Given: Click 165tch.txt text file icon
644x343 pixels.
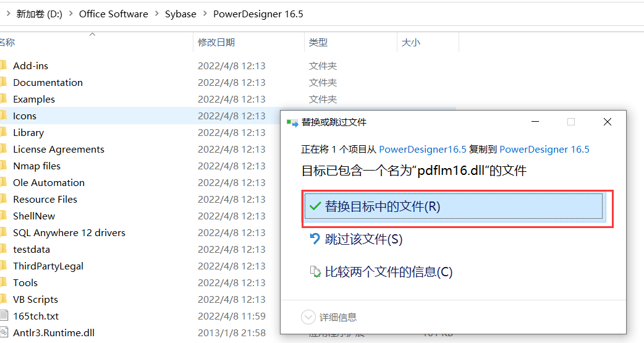Looking at the screenshot, I should tap(4, 315).
